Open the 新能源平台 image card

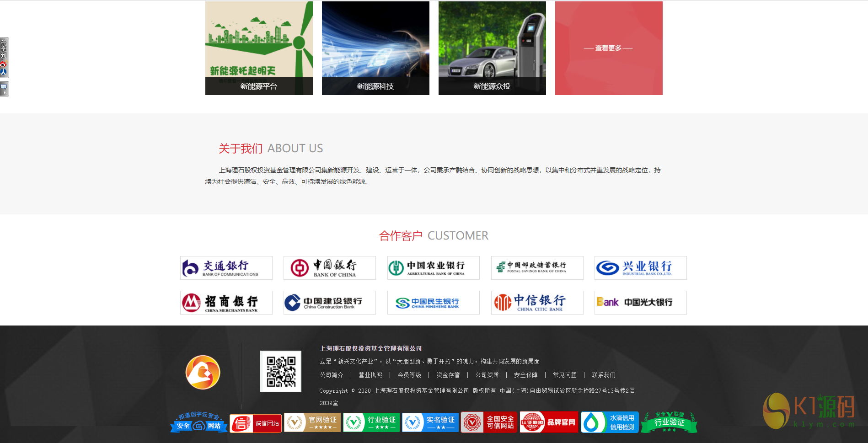(259, 48)
